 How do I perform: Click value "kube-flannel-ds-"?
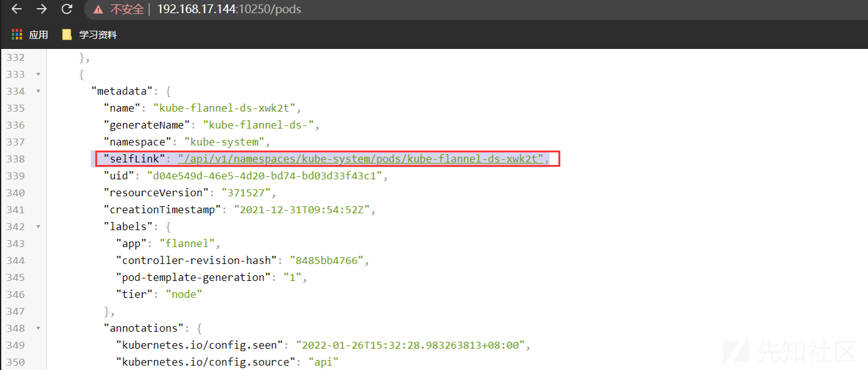point(258,125)
